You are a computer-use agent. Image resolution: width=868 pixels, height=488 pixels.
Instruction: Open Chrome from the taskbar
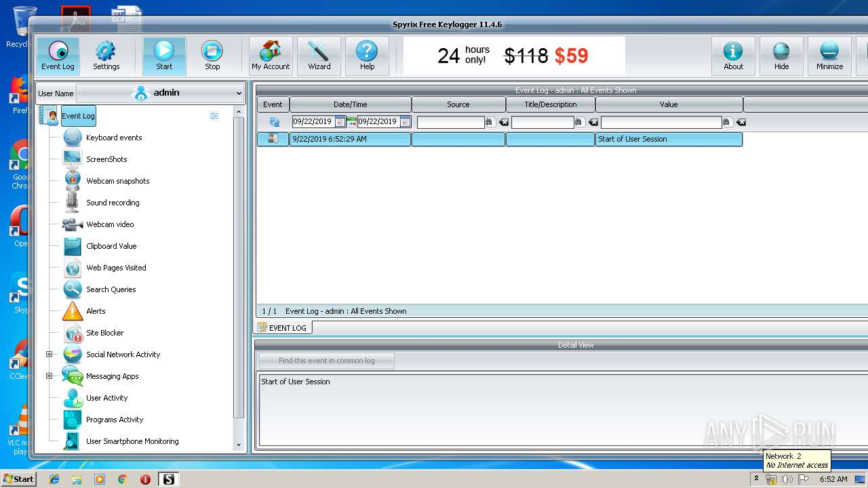click(122, 479)
